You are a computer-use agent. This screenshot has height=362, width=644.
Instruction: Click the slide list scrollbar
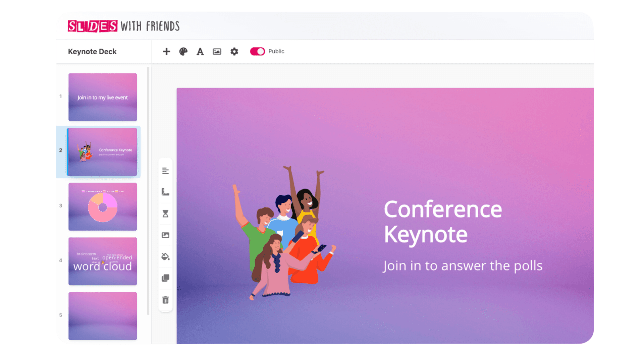point(148,191)
